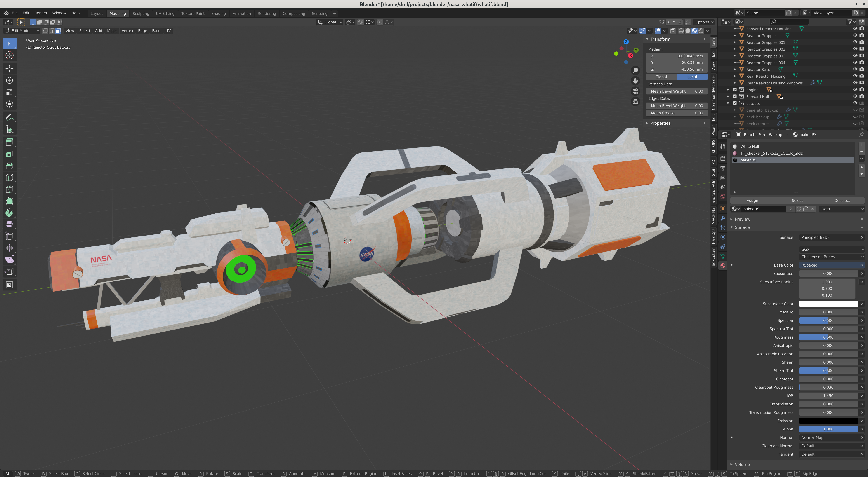Open the Christensen-Burley subsurface method dropdown
This screenshot has height=477, width=868.
(x=832, y=257)
